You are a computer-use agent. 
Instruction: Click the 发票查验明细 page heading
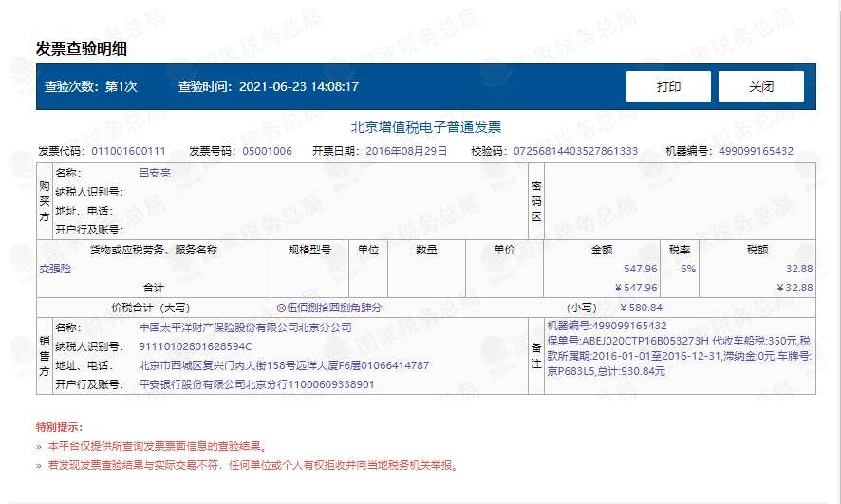point(82,49)
